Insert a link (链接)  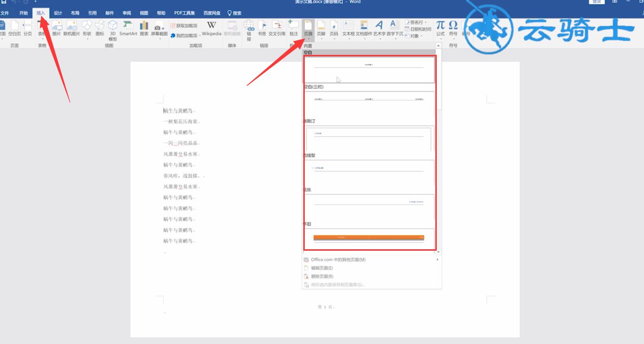[x=249, y=30]
